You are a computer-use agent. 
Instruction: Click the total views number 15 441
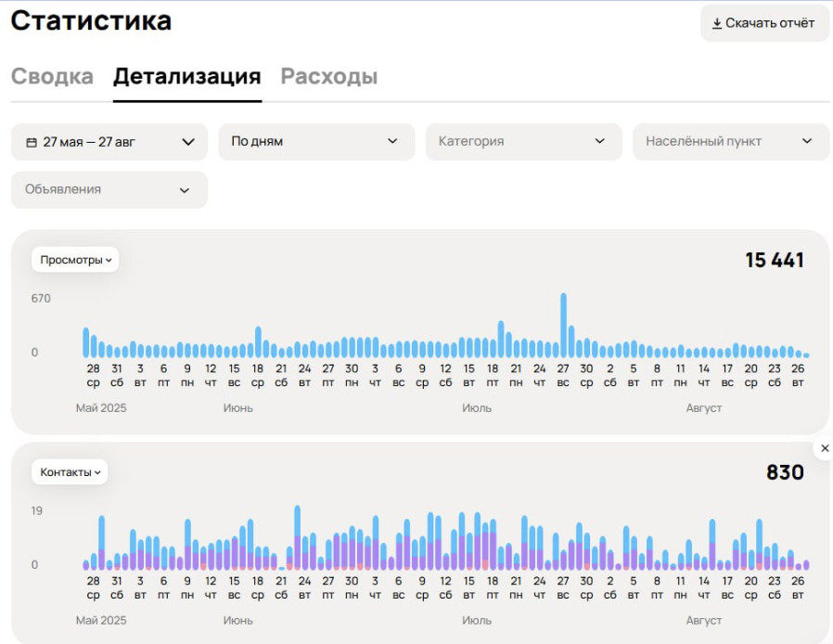774,261
